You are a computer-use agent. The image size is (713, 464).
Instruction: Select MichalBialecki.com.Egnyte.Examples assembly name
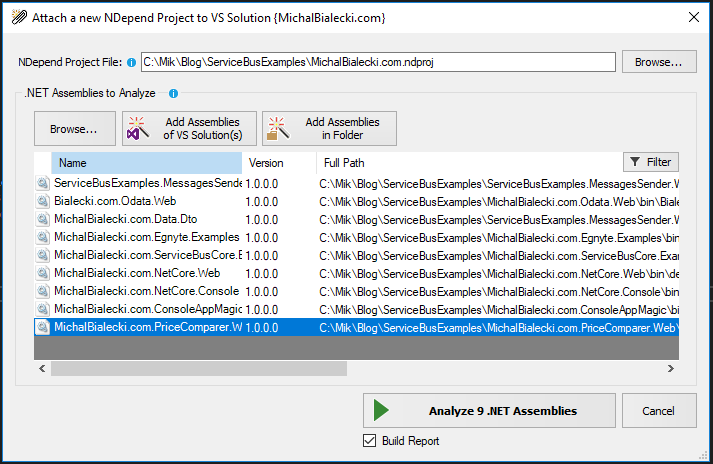point(146,237)
